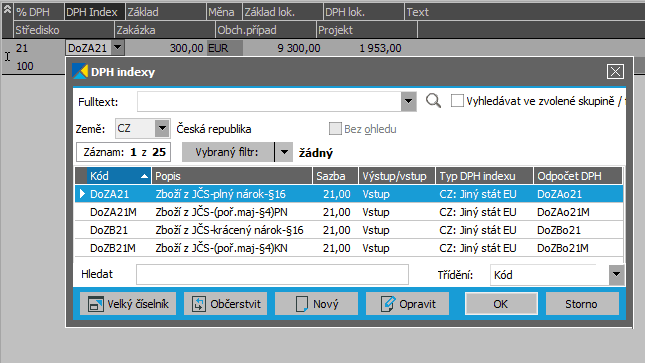Click the 9 300,00 Základ lok. value
The height and width of the screenshot is (363, 645).
pos(299,48)
